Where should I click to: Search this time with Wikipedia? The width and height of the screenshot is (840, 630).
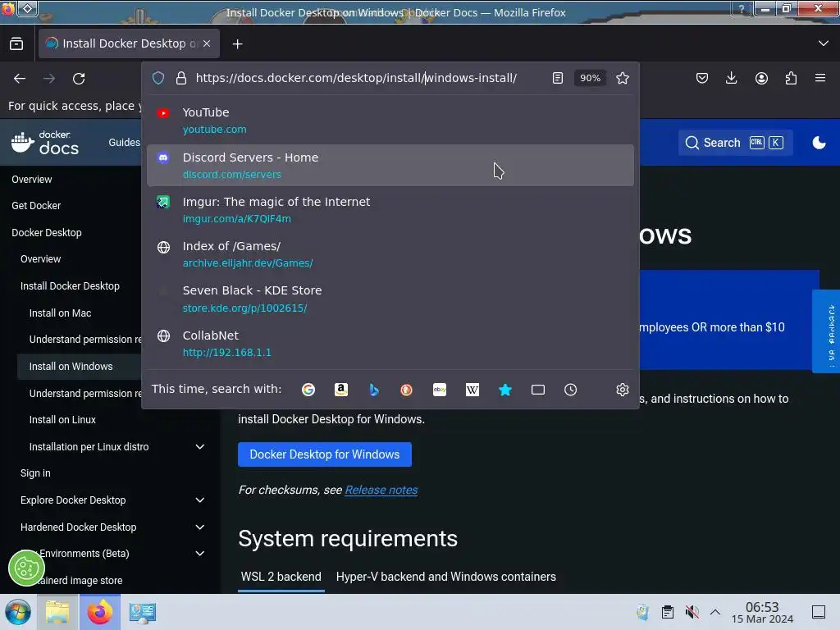pyautogui.click(x=472, y=390)
